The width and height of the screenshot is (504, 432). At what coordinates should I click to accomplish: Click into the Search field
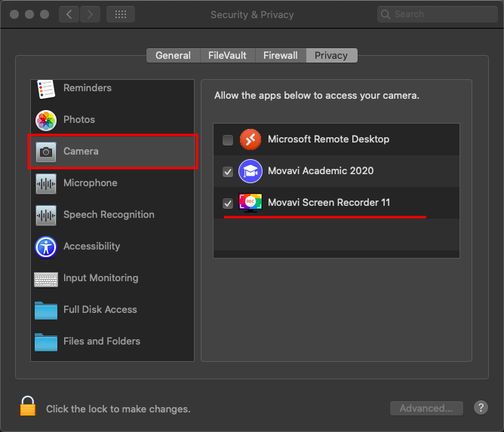437,14
